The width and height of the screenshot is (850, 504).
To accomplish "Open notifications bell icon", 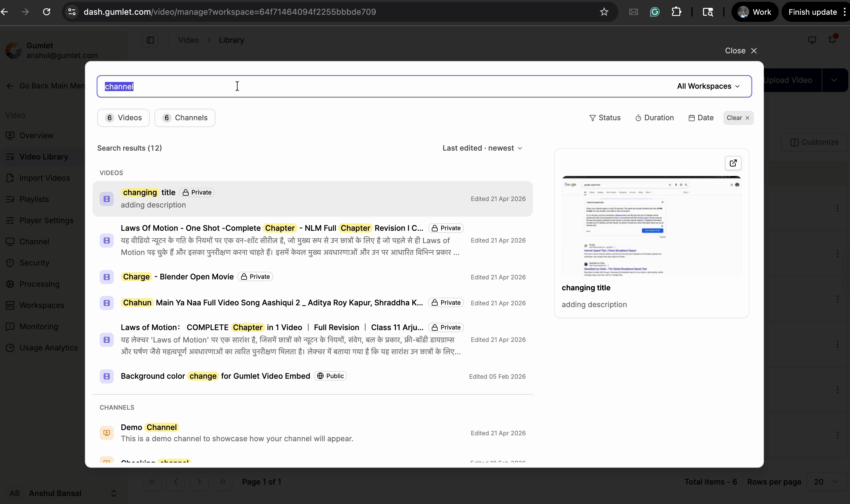I will pos(832,40).
